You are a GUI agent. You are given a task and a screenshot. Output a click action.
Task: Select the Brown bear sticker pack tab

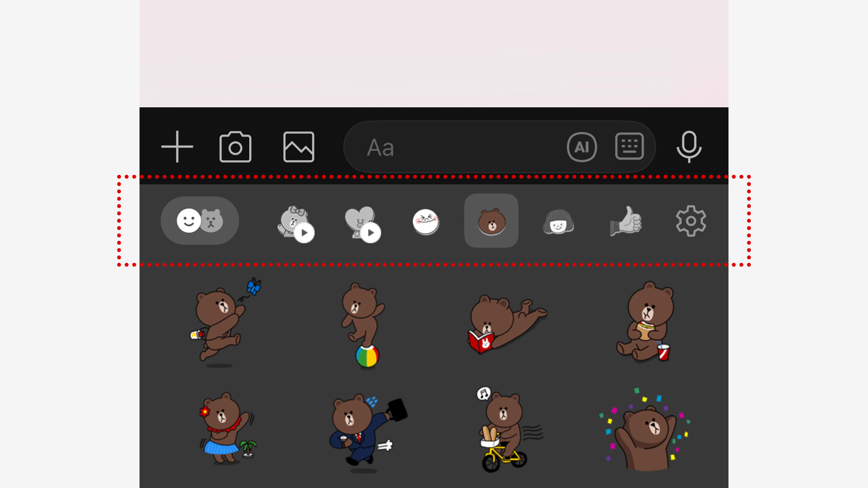tap(491, 221)
